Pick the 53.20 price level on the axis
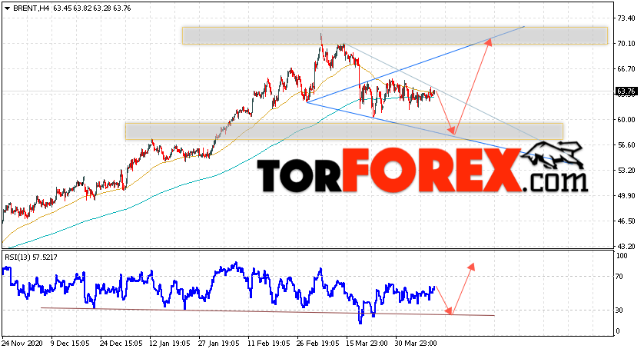Image resolution: width=644 pixels, height=352 pixels. pos(626,171)
